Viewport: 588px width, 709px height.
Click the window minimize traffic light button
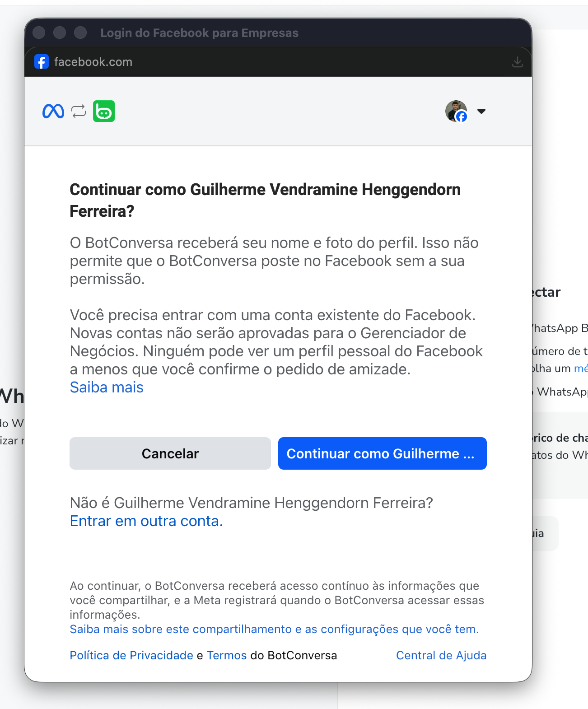(x=60, y=33)
